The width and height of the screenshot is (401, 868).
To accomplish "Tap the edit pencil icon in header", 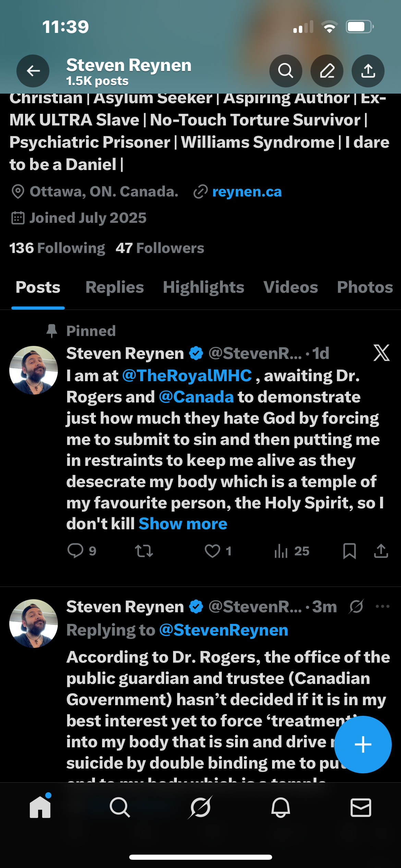I will point(327,71).
